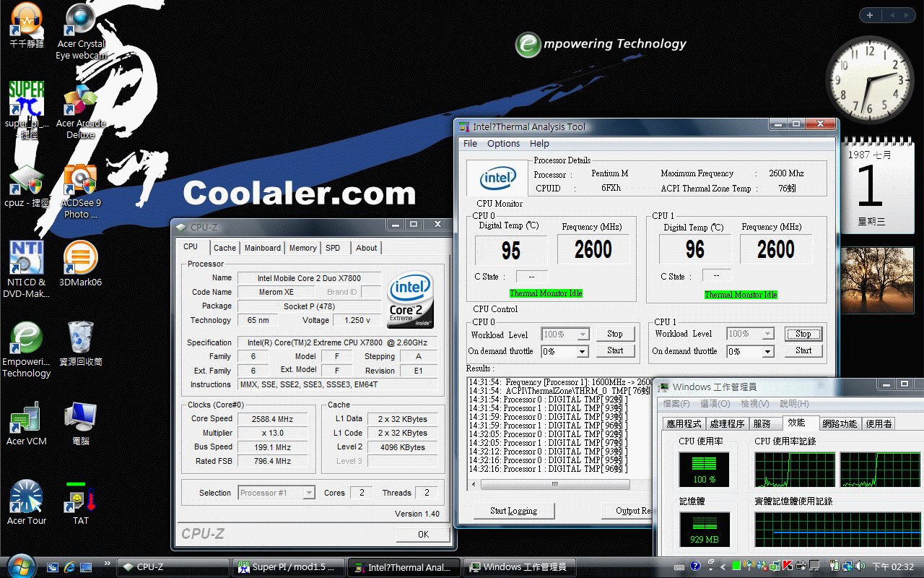
Task: Click the analog clock sidebar gadget
Action: click(868, 79)
